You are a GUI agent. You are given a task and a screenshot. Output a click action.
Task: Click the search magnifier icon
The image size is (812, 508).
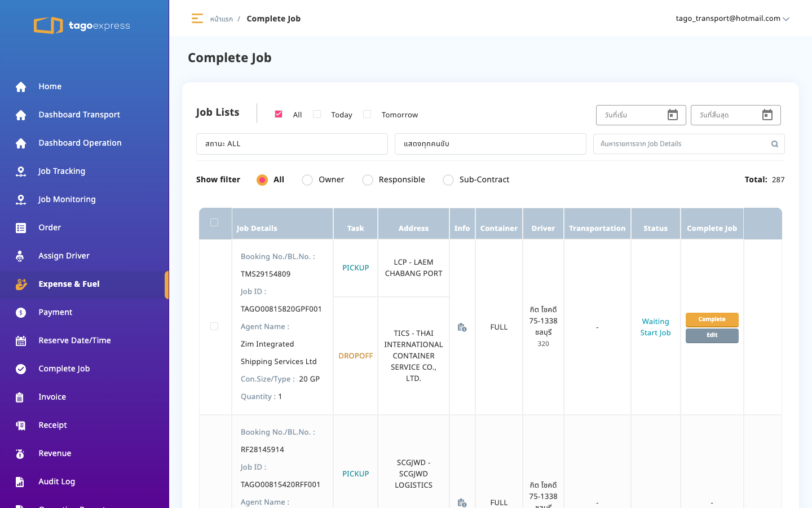775,144
